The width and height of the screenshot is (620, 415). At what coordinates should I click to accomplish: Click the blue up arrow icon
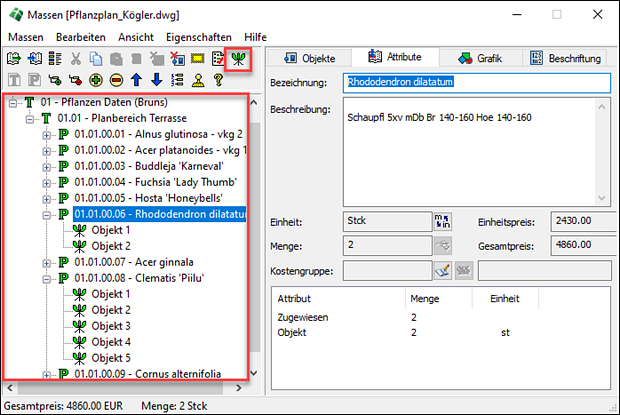(x=134, y=80)
